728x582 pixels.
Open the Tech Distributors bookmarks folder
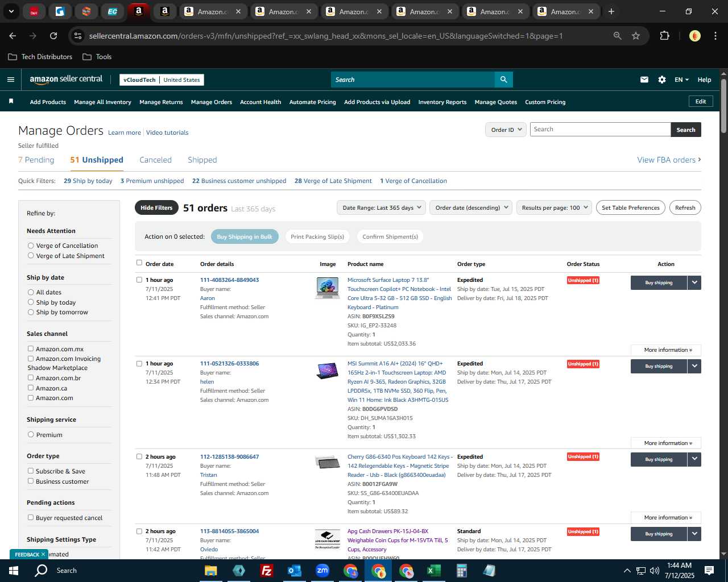click(x=40, y=57)
